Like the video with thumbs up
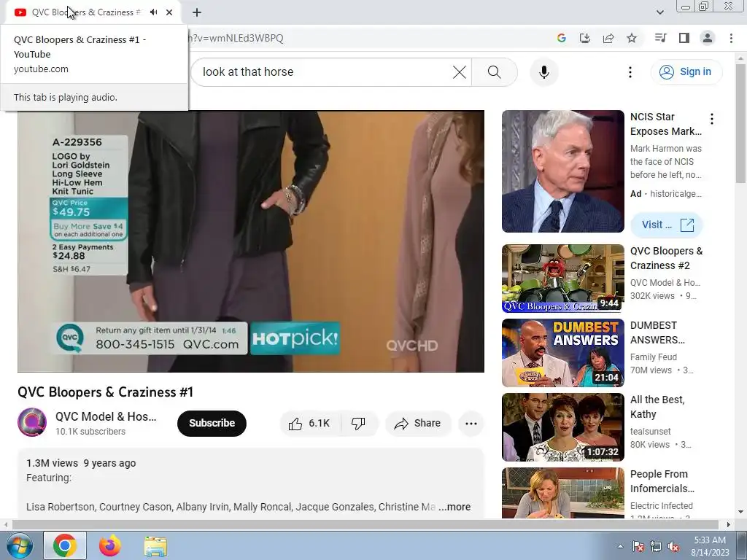747x560 pixels. pos(309,424)
